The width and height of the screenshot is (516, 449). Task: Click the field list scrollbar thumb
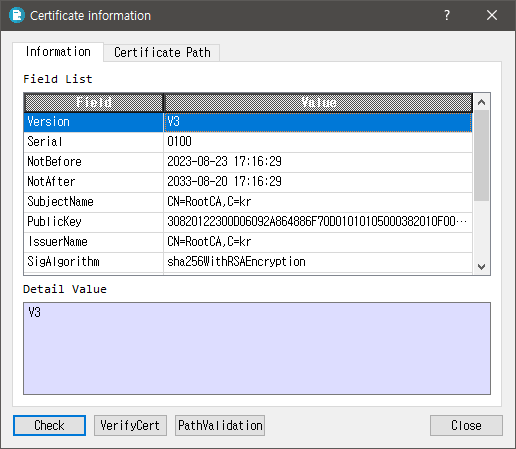tap(481, 156)
